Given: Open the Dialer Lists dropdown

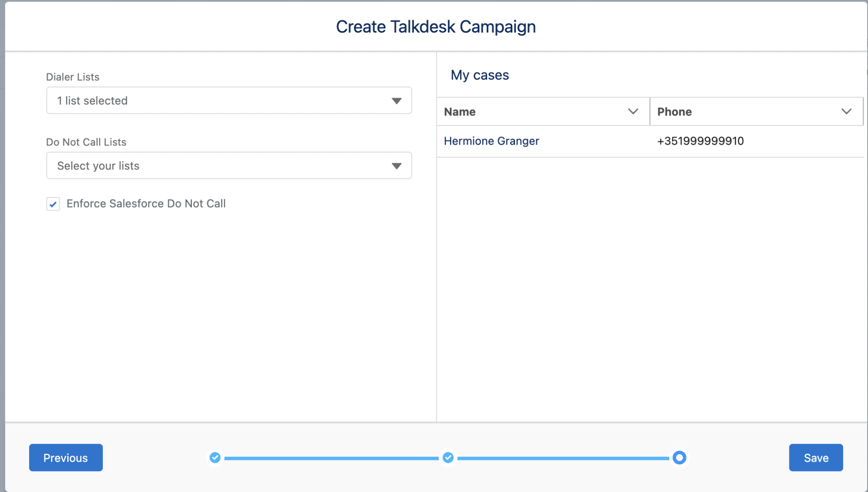Looking at the screenshot, I should (228, 100).
